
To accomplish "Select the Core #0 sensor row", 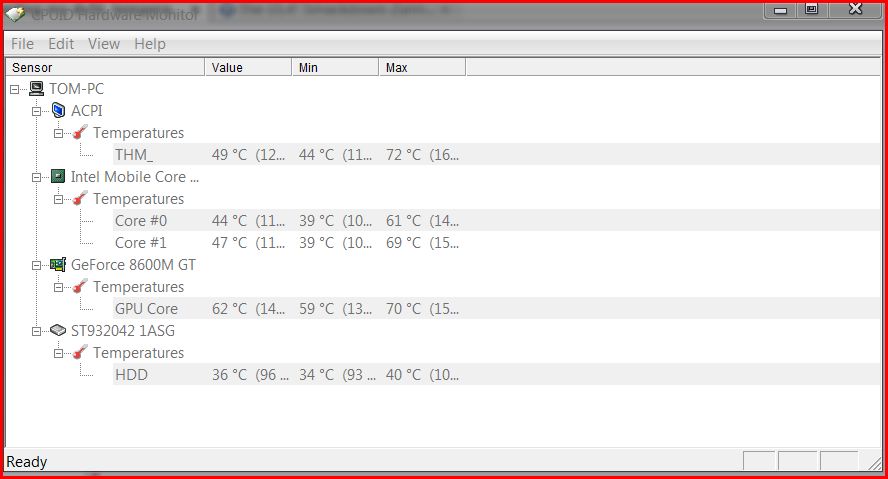I will coord(497,220).
